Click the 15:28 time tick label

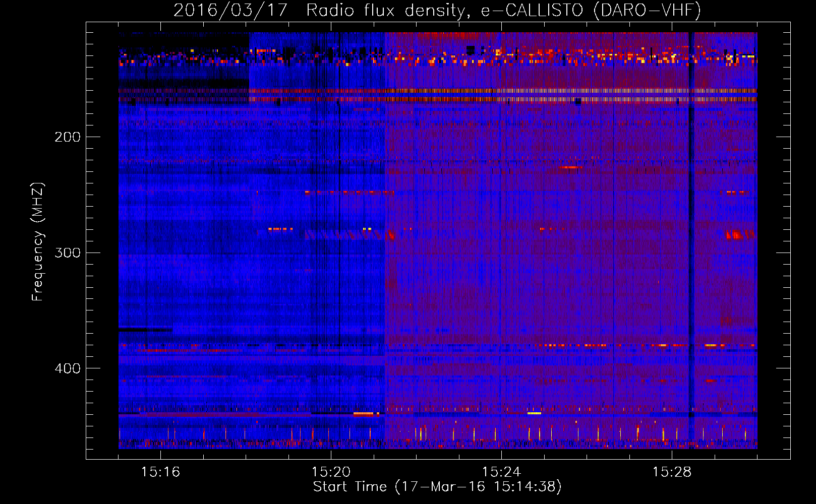point(672,472)
